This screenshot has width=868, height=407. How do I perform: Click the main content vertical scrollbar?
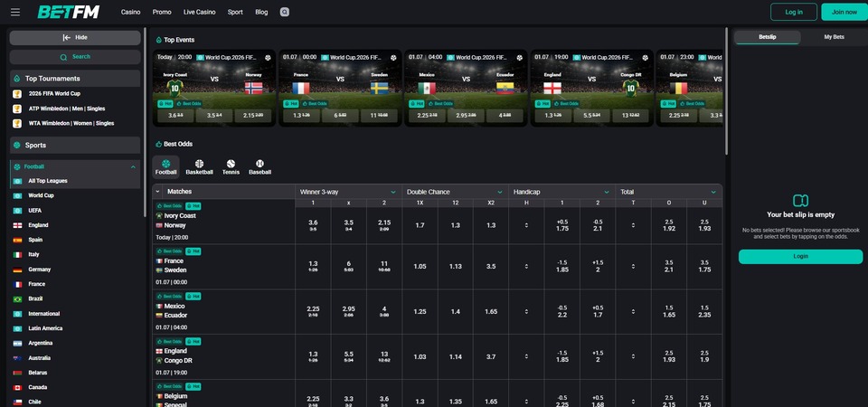coord(726,91)
